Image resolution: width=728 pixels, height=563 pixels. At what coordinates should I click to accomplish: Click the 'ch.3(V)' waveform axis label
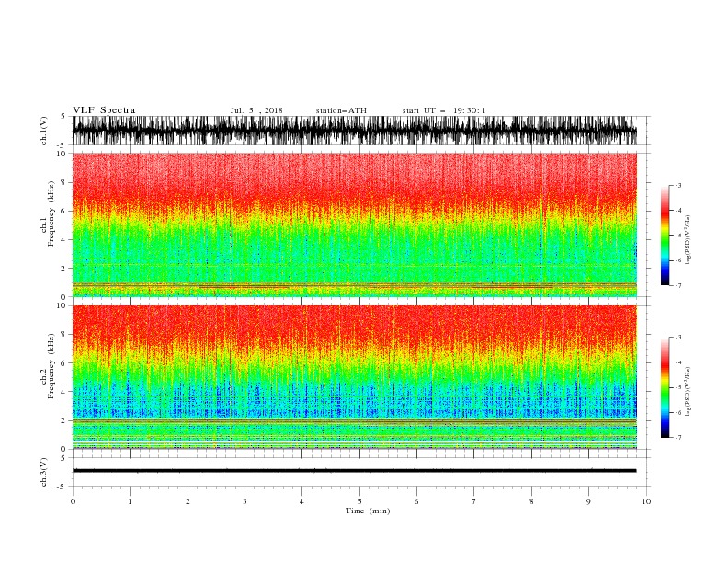44,472
